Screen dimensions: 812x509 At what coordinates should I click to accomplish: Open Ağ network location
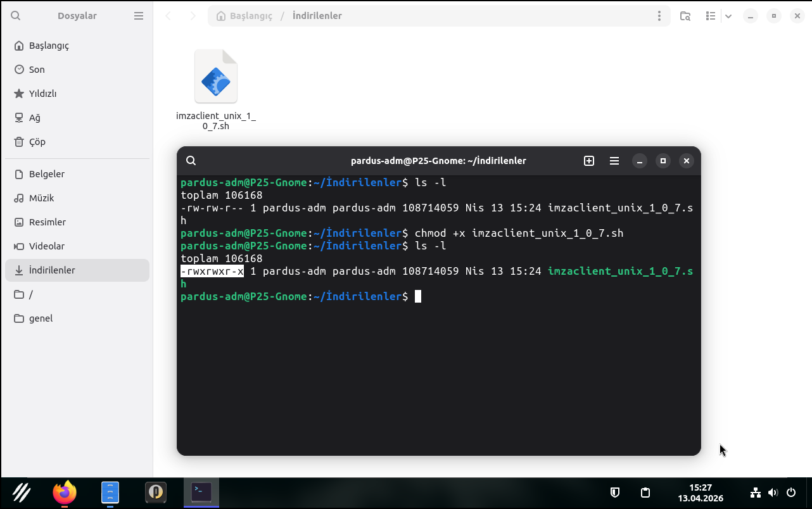tap(77, 118)
